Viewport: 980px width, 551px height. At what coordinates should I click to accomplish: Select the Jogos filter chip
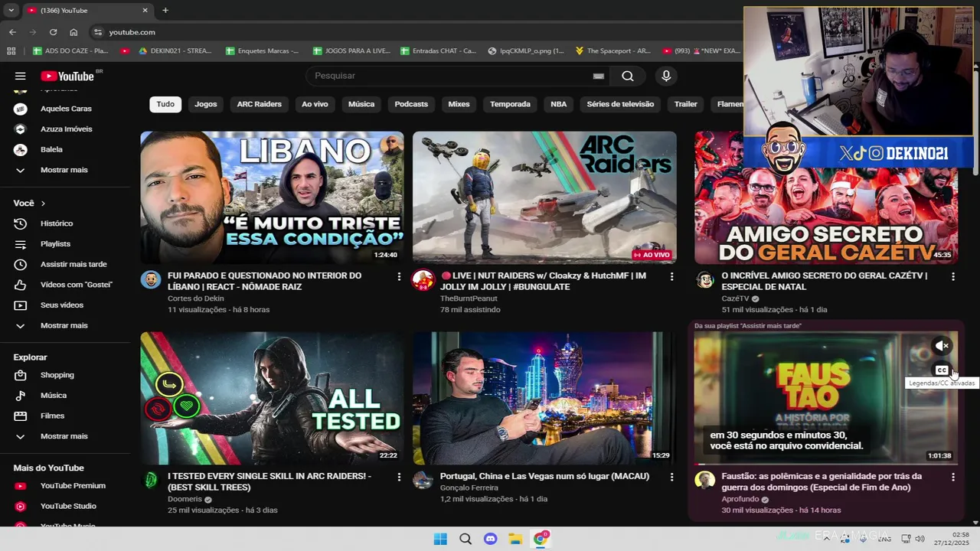click(206, 104)
